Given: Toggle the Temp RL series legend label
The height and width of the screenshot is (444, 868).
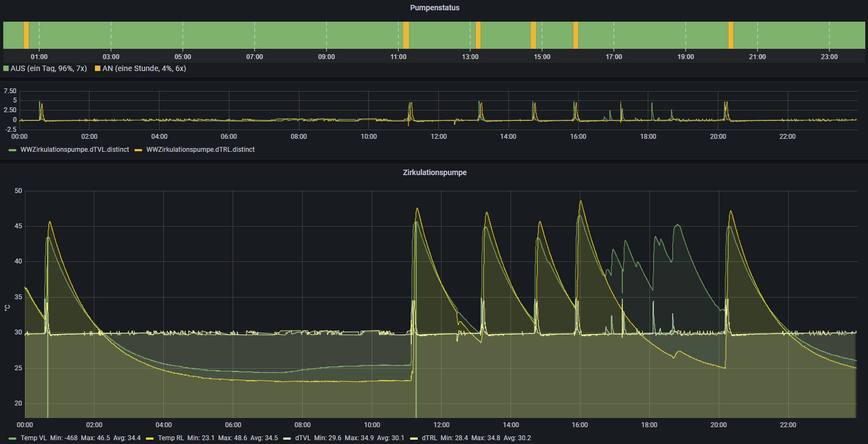Looking at the screenshot, I should (171, 438).
